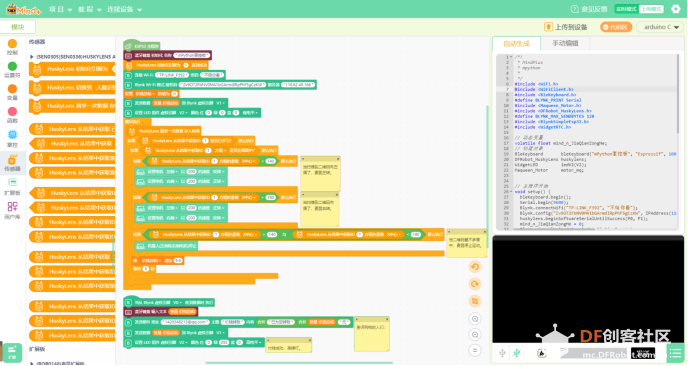Select the 传感器 sensor category
The image size is (688, 366).
(12, 162)
